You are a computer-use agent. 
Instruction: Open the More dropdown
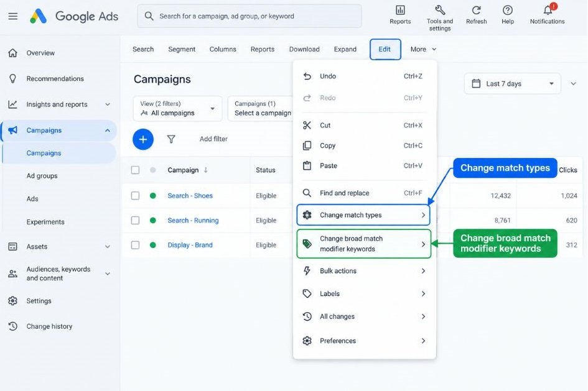[423, 49]
